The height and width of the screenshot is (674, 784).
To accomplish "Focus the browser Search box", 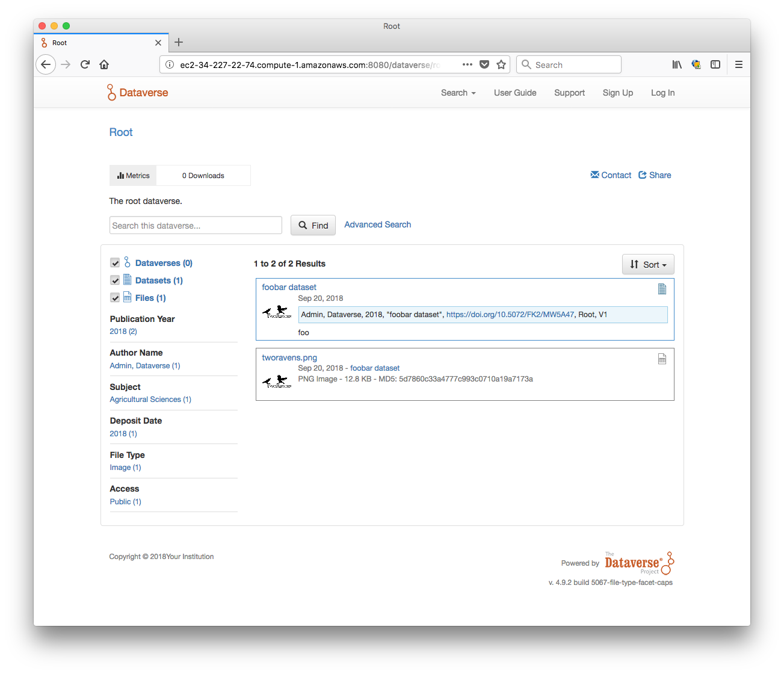I will click(x=569, y=64).
